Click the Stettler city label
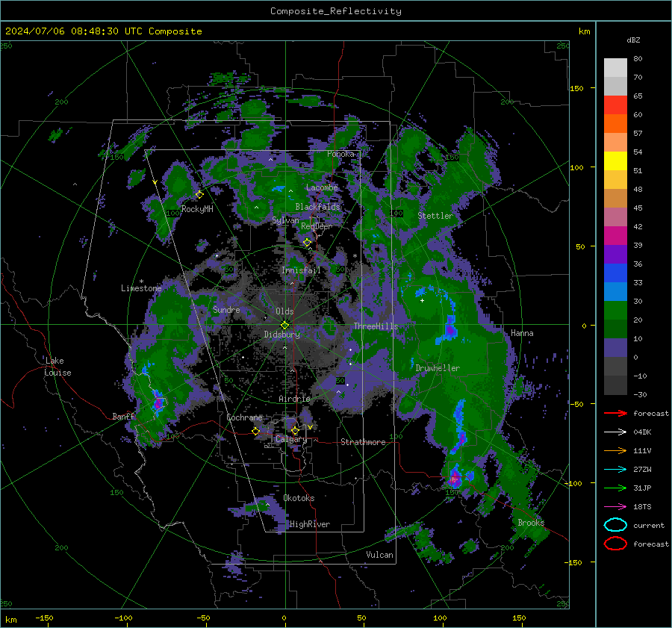 435,216
